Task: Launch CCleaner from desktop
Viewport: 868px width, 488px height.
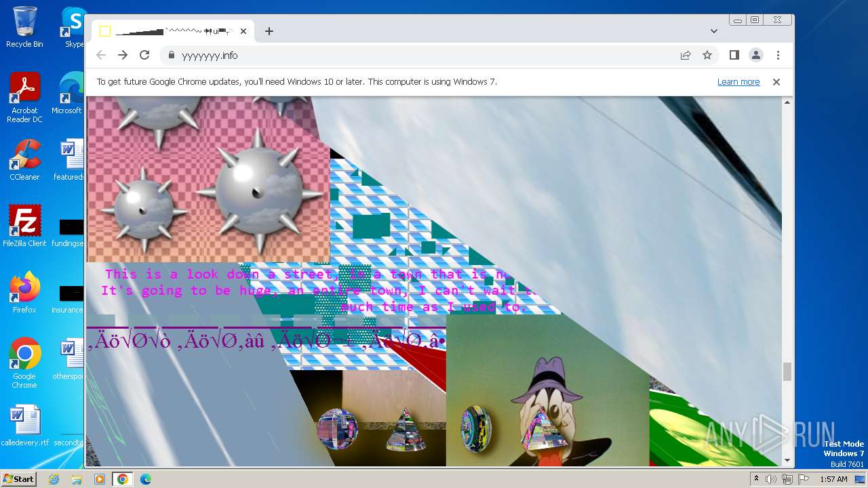Action: 24,160
